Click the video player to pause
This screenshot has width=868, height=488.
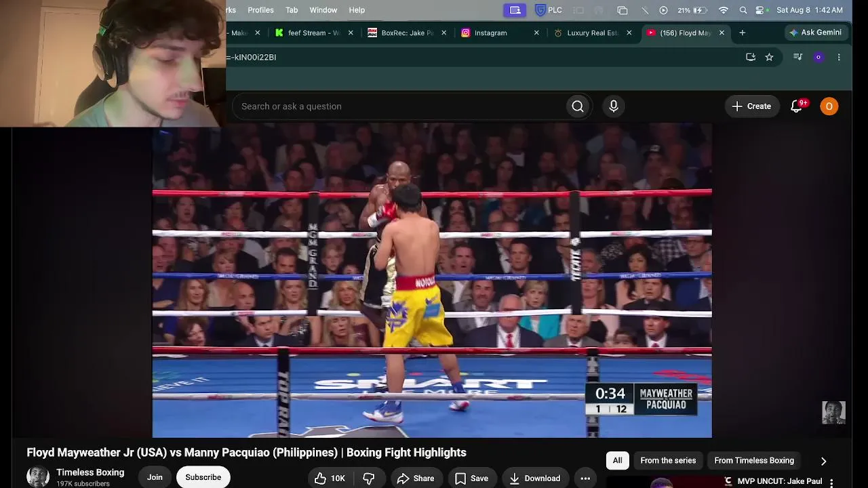pos(432,281)
